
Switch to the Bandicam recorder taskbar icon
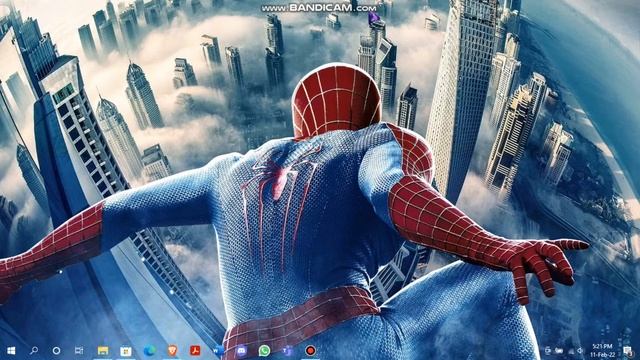point(310,351)
